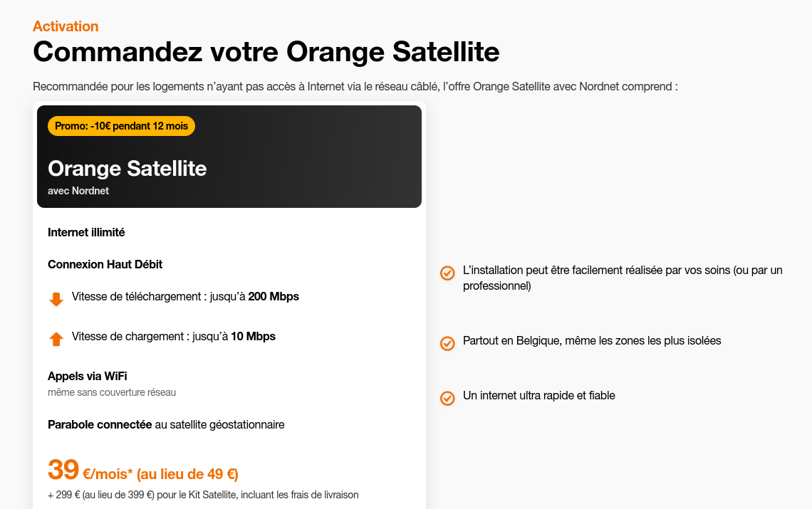Click the checkmark icon beside Partout en Belgique
812x509 pixels.
click(447, 343)
